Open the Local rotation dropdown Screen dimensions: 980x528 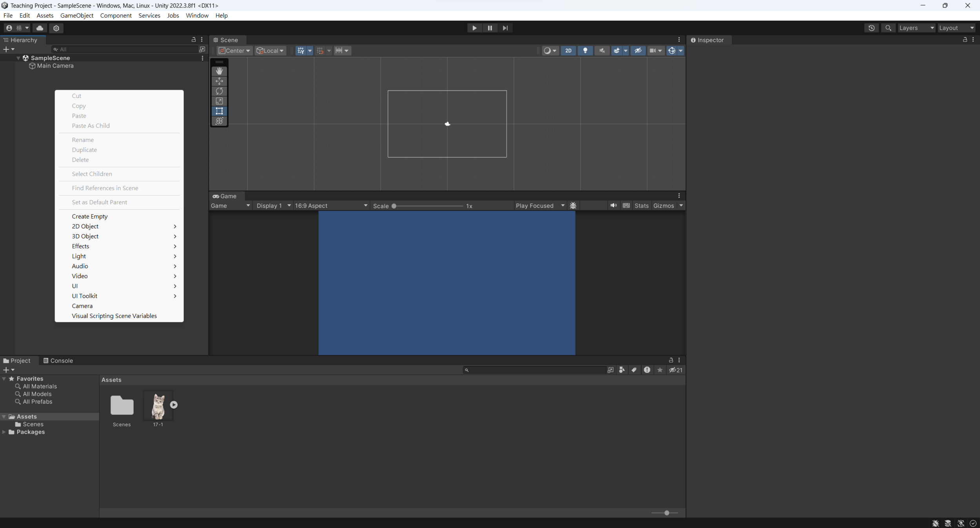pos(270,51)
